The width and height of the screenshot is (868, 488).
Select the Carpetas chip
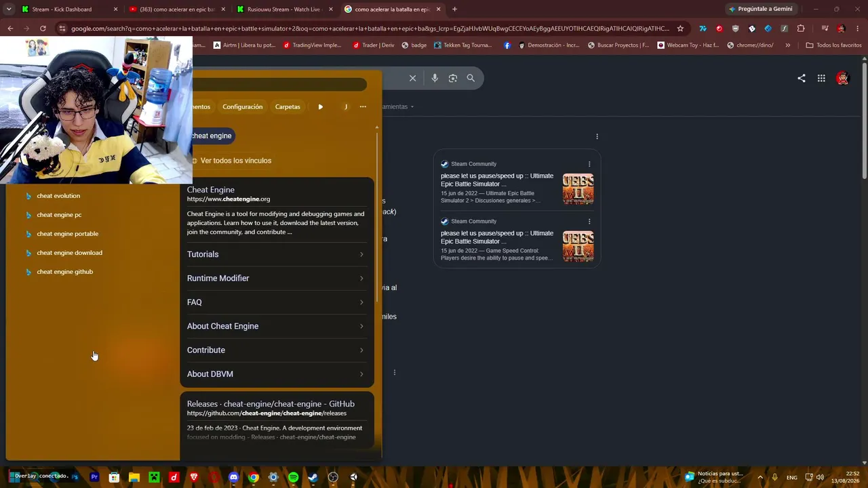point(288,106)
